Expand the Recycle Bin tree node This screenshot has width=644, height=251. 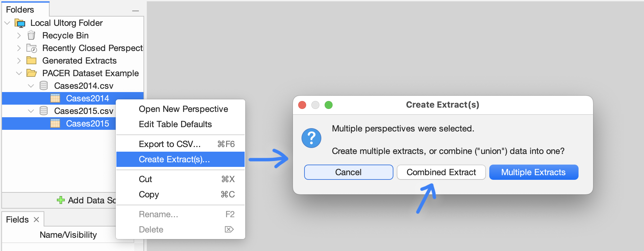point(19,35)
